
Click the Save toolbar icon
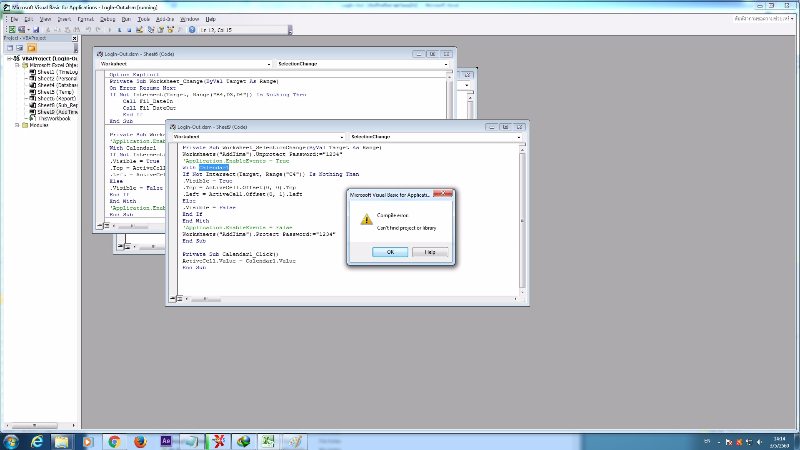(34, 30)
